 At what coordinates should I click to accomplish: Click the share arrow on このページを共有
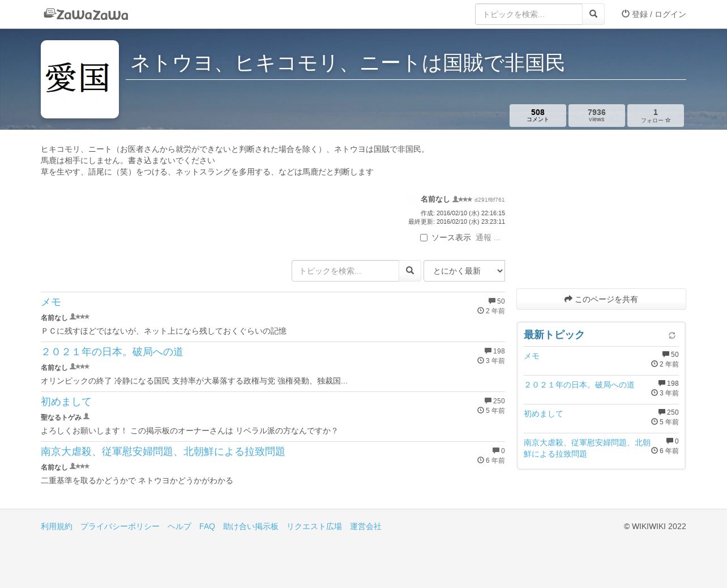[x=568, y=299]
